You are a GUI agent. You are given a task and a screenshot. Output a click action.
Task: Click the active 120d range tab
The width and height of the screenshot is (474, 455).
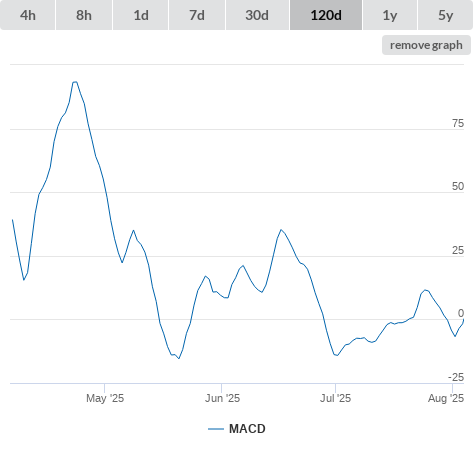[326, 15]
